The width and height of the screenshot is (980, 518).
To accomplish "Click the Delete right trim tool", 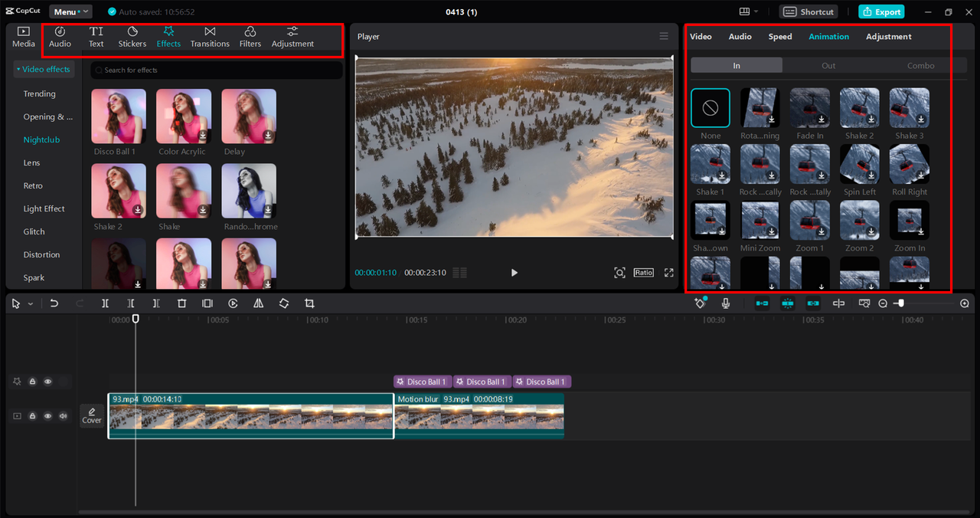I will (x=156, y=303).
